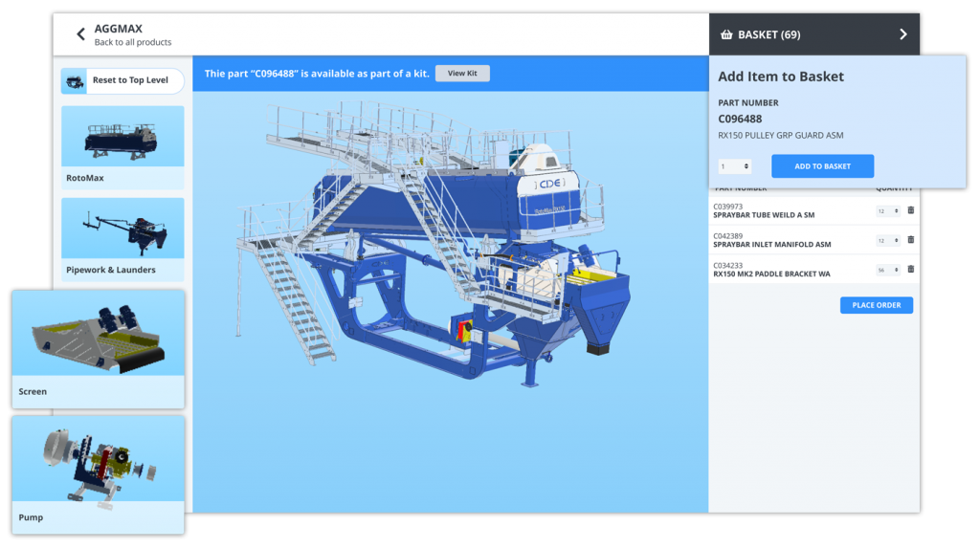Trash the RX150 MK2 PADDLE BRACKET WA item
Screen dimensions: 980x548
[910, 270]
